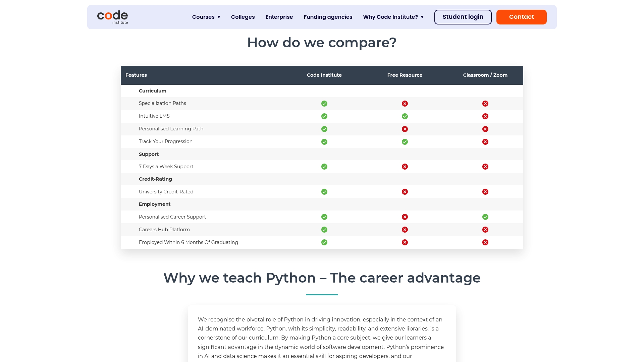Click the How do we compare? heading

pos(322,43)
